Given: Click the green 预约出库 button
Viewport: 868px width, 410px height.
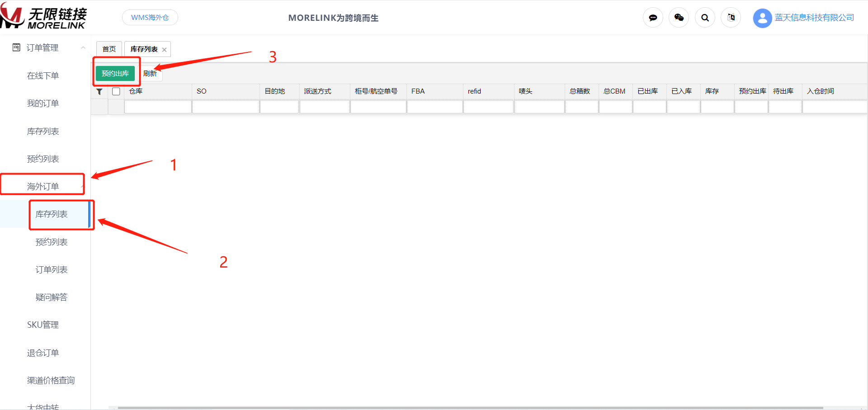Looking at the screenshot, I should [x=115, y=73].
